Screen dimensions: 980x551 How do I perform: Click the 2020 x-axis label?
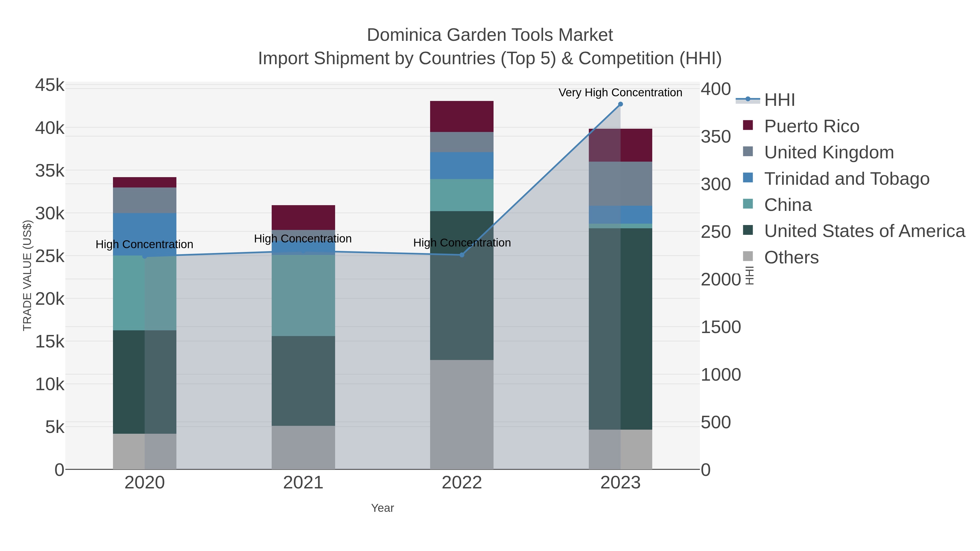pyautogui.click(x=145, y=483)
